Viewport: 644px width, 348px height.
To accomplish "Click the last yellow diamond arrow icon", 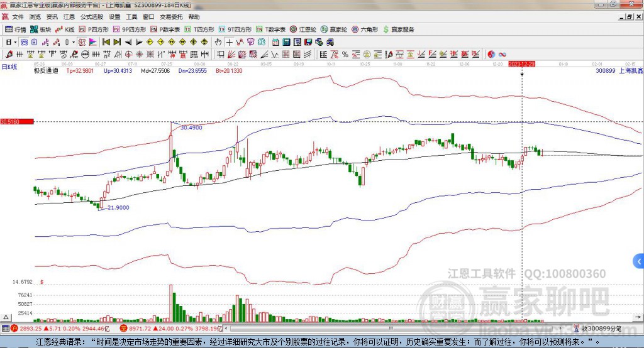I will coord(204,42).
